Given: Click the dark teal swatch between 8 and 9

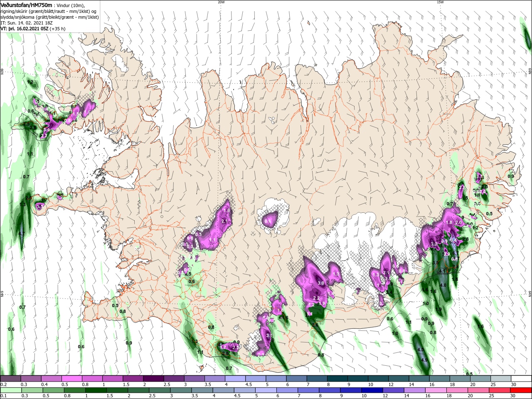Looking at the screenshot, I should pyautogui.click(x=338, y=379).
